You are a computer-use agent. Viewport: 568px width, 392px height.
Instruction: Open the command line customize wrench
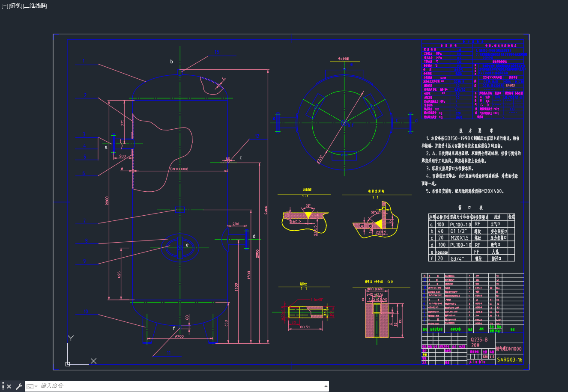[19, 386]
